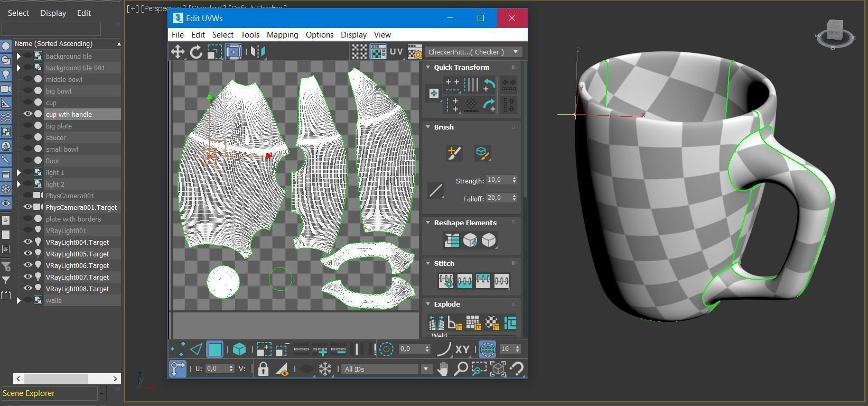Toggle the Lock Selected Subobjects padlock
Viewport: 868px width, 406px height.
pos(263,369)
